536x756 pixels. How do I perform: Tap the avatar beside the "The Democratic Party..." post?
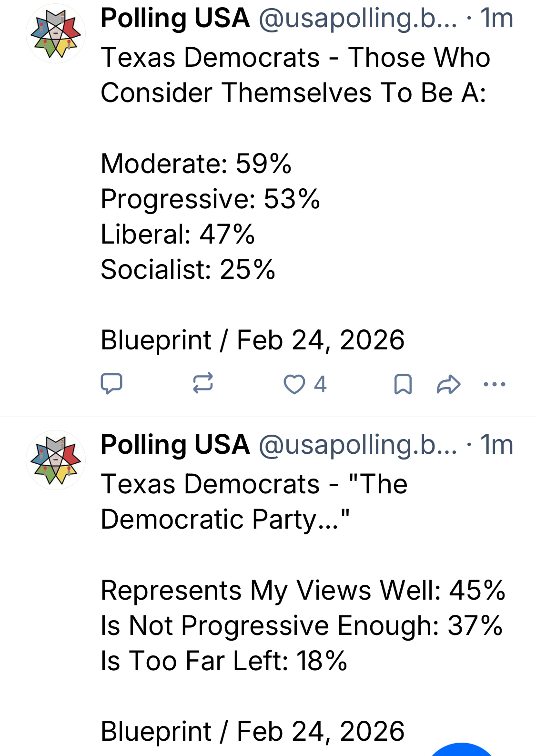[56, 460]
